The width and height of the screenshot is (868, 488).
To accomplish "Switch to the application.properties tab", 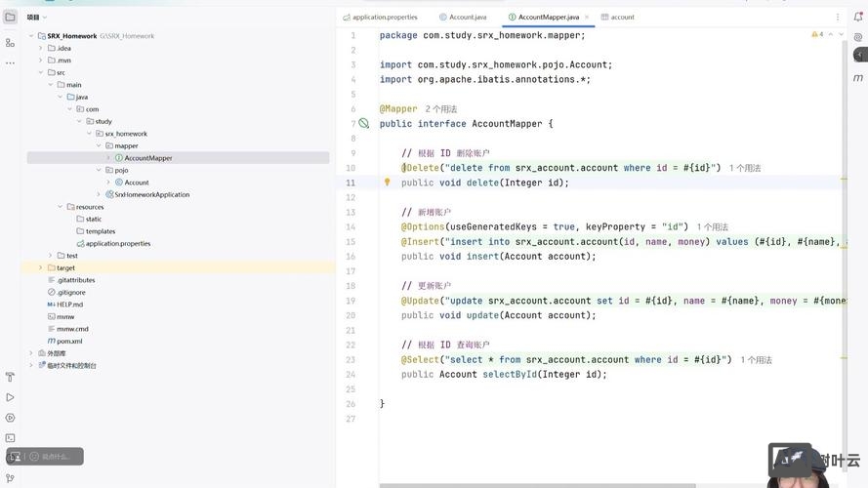I will coord(384,17).
